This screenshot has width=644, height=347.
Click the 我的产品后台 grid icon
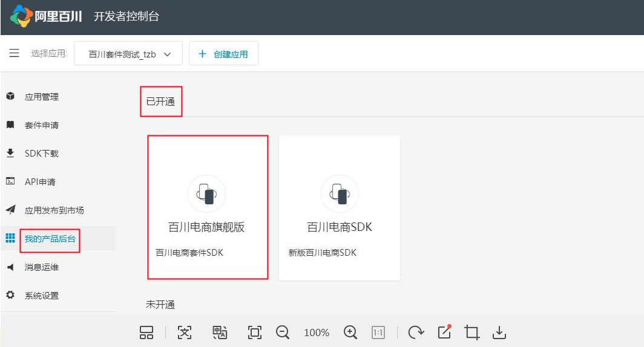coord(10,238)
